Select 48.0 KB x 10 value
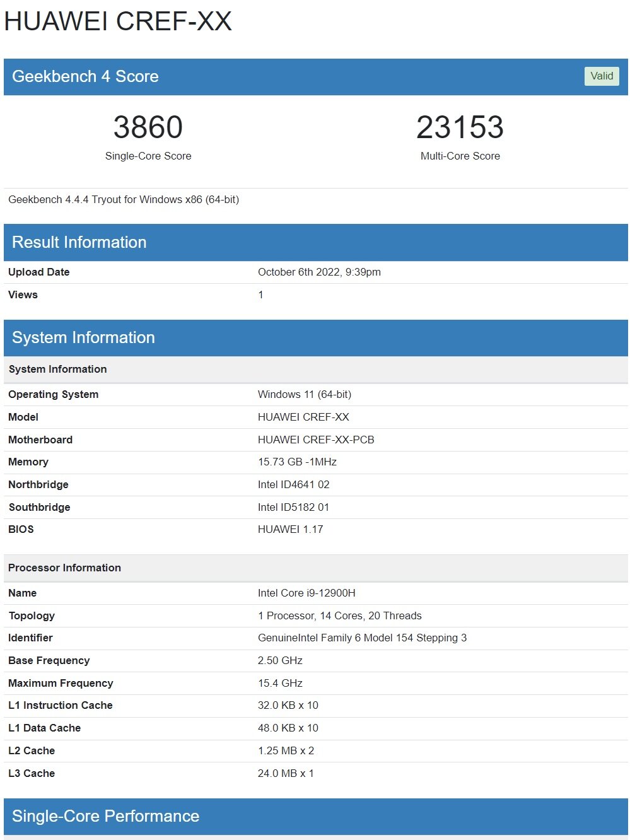The image size is (630, 840). click(x=288, y=728)
